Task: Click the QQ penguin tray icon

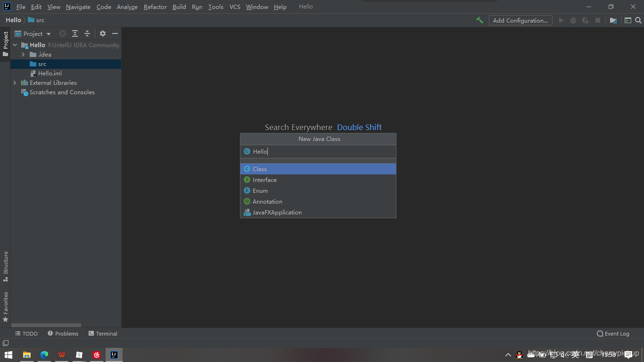Action: [x=520, y=354]
